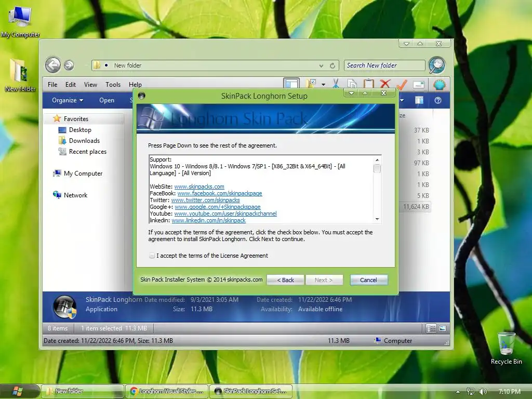
Task: Click the license scroll down arrow
Action: (377, 219)
